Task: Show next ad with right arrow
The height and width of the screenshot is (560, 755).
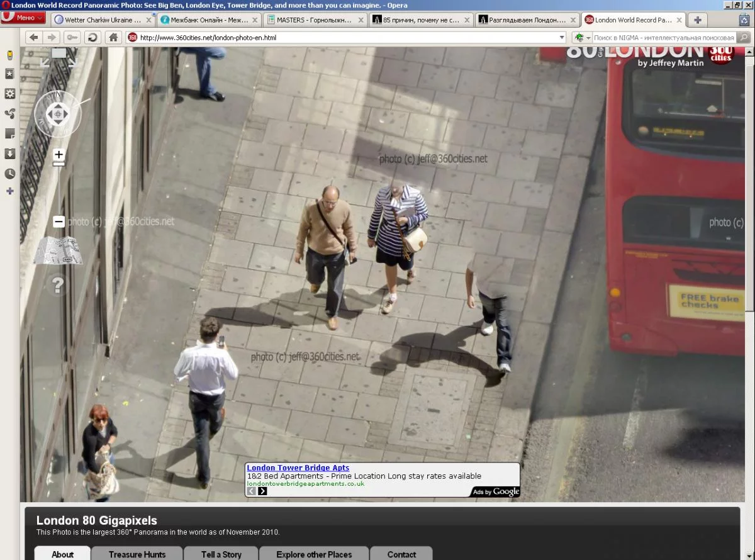Action: [x=262, y=491]
